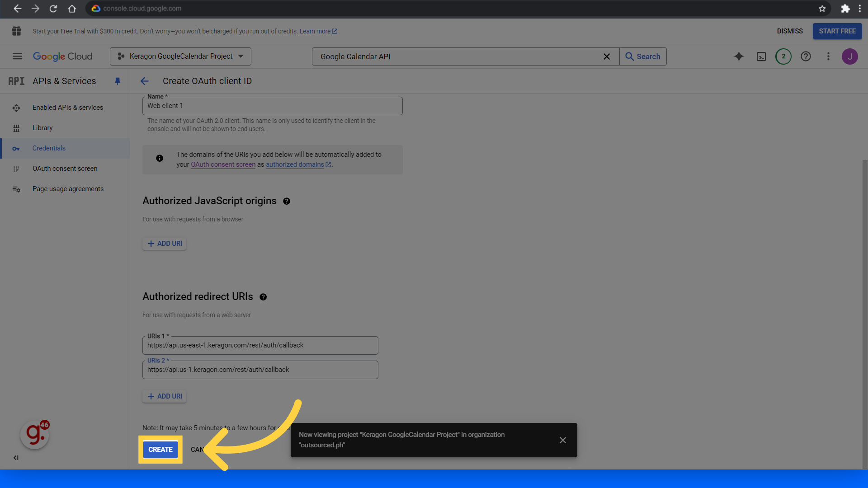This screenshot has height=488, width=868.
Task: Show help for Authorized redirect URIs
Action: coord(263,297)
